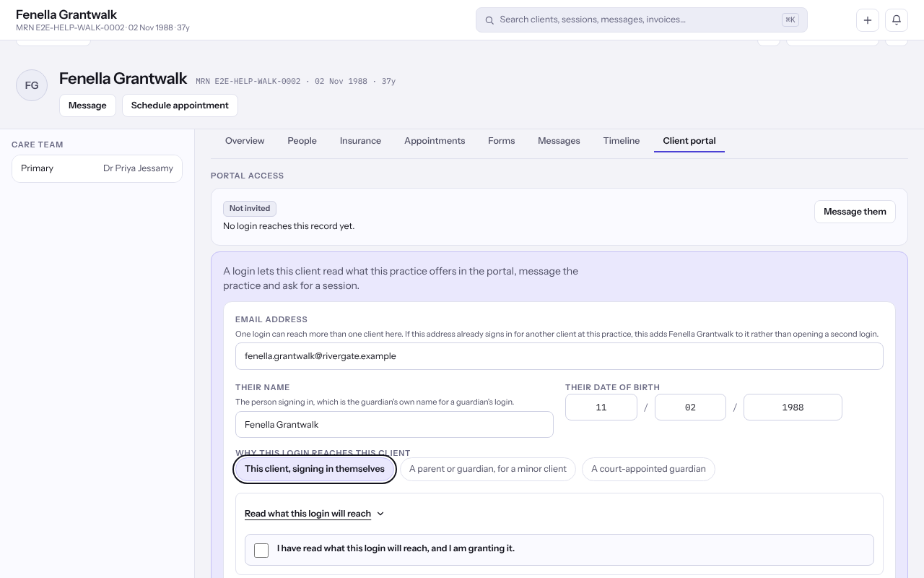
Task: Choose 'A court-appointed guardian' option
Action: (x=648, y=469)
